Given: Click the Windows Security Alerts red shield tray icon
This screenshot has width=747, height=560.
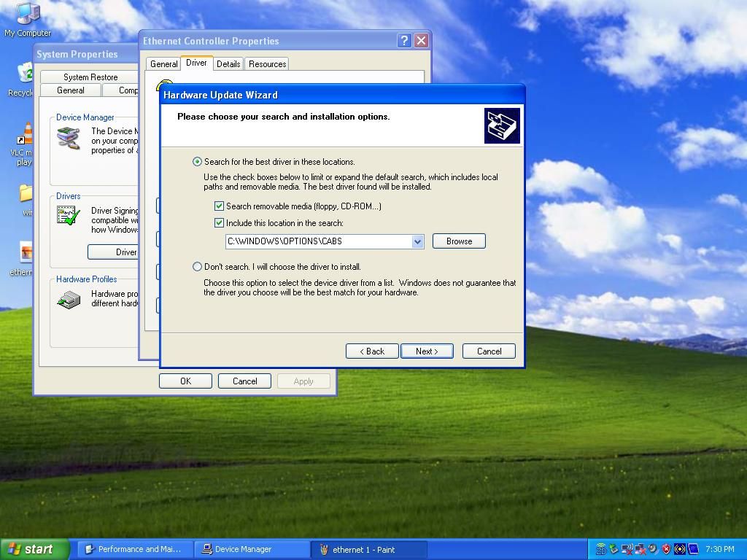Looking at the screenshot, I should tap(667, 549).
